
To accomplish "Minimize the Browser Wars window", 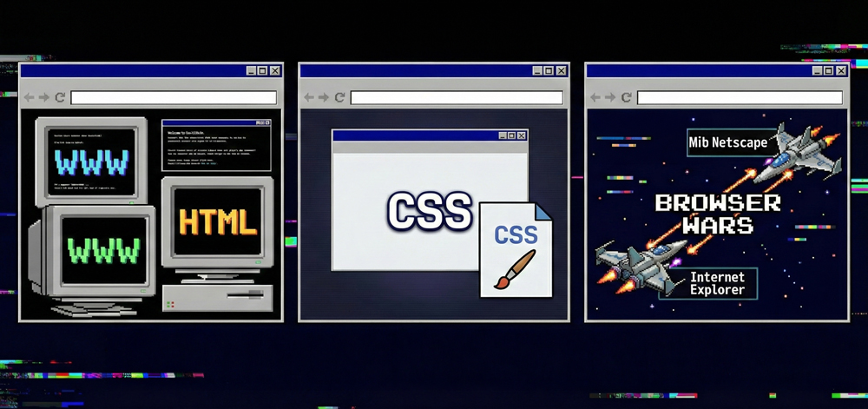I will pyautogui.click(x=817, y=70).
